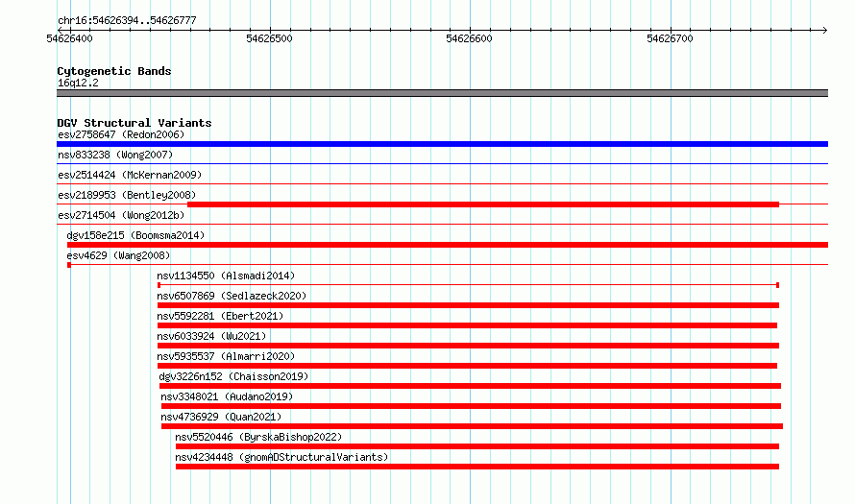The image size is (855, 504).
Task: Select the red nsv3348021 Audano2019 bar
Action: click(x=471, y=406)
